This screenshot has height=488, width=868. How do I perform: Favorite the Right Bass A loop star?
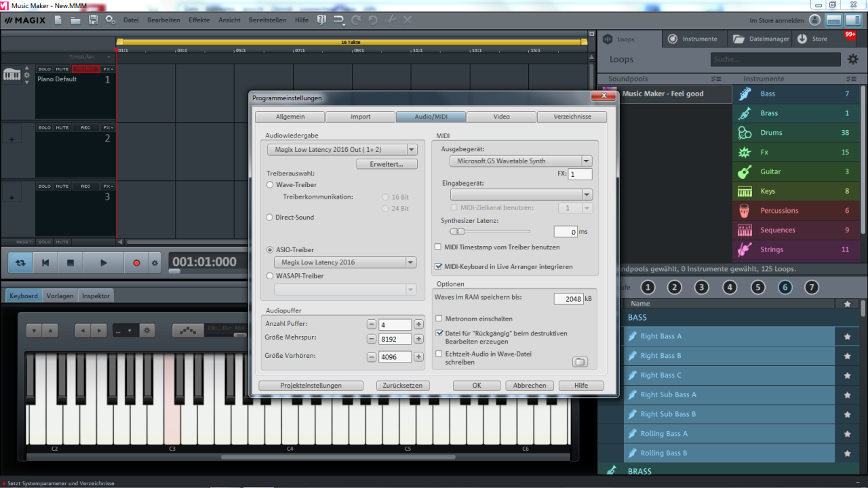(x=847, y=336)
